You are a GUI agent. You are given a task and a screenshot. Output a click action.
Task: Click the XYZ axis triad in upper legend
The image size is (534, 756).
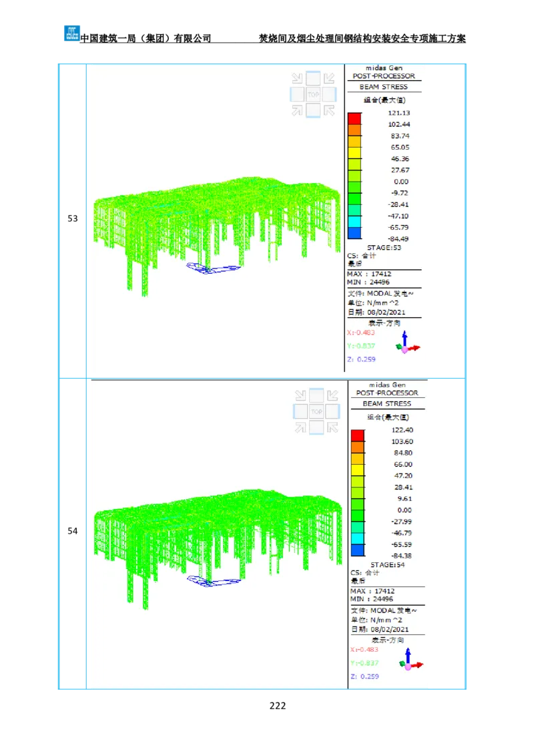click(407, 343)
